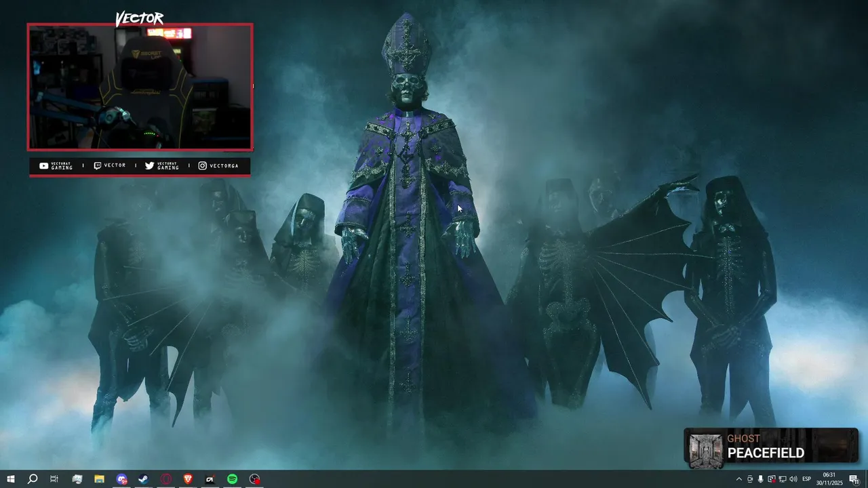
Task: Open Opera GX browser from taskbar
Action: [166, 479]
